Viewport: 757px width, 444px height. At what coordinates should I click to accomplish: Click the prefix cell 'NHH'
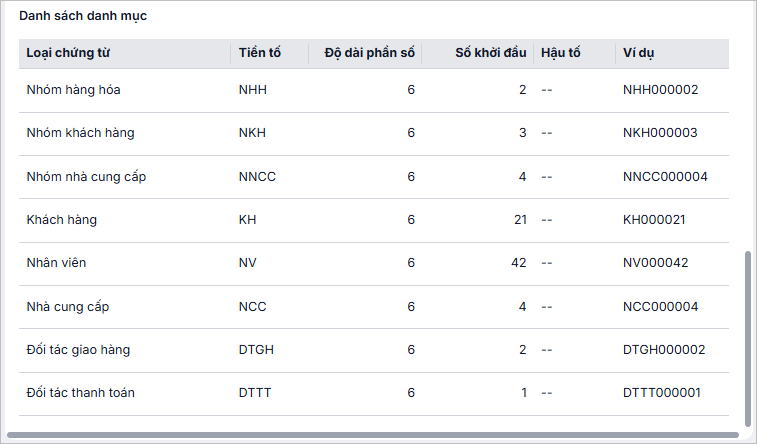tap(253, 90)
